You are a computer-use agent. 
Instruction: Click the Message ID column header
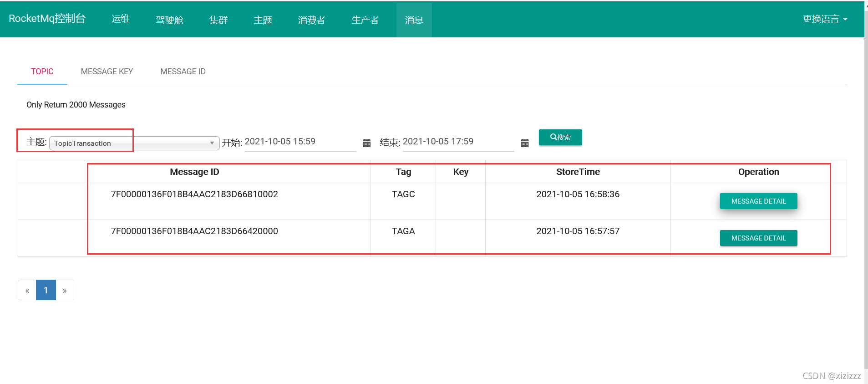pyautogui.click(x=194, y=172)
